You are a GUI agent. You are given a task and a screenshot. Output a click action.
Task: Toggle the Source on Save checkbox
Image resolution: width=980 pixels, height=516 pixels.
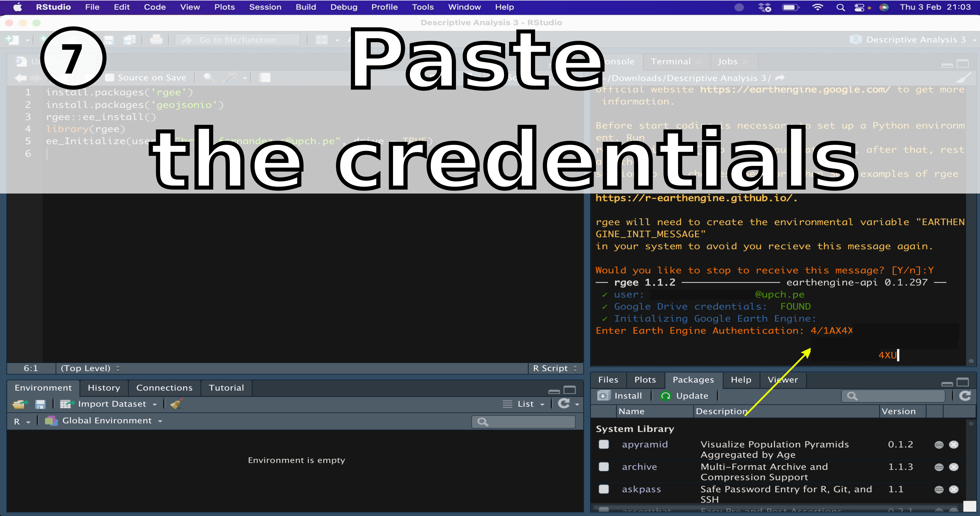click(110, 78)
